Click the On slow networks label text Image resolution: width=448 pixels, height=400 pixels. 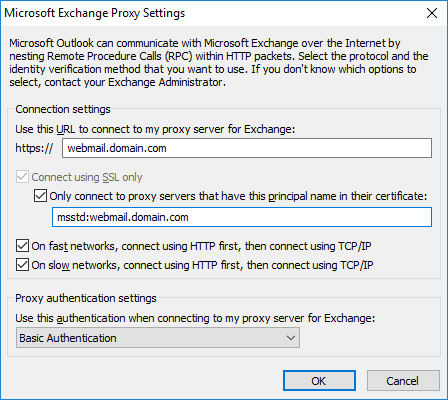coord(202,265)
